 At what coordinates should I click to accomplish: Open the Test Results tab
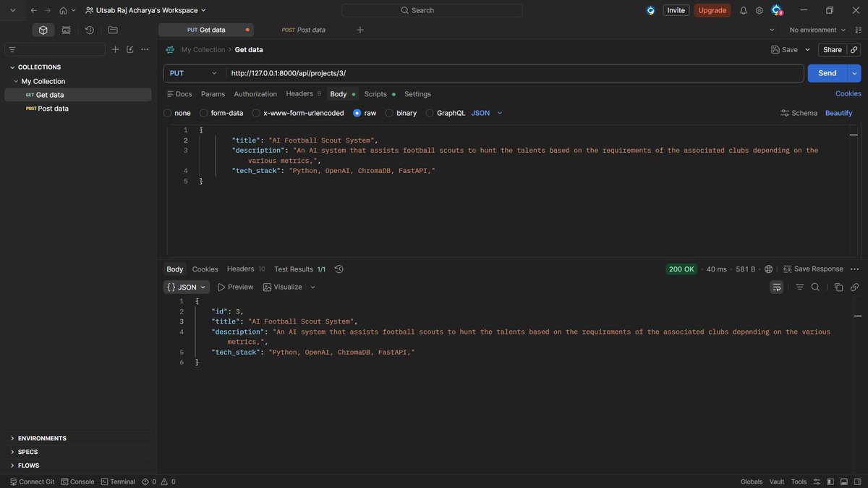point(299,269)
